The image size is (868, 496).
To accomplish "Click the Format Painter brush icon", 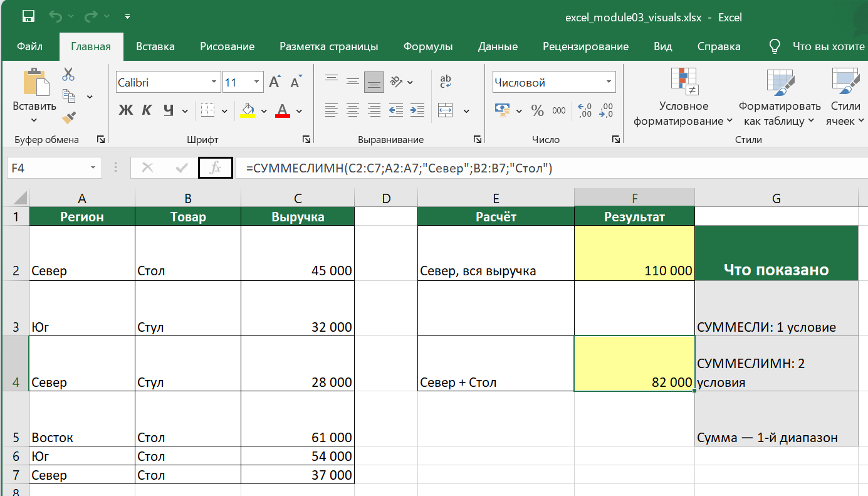I will pos(68,117).
